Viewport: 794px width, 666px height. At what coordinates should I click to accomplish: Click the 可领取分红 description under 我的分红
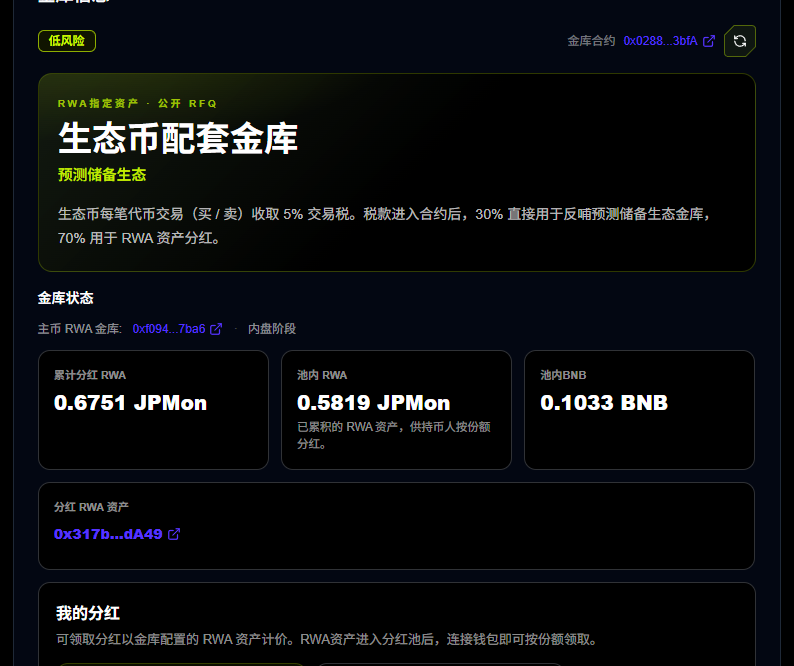pos(327,640)
